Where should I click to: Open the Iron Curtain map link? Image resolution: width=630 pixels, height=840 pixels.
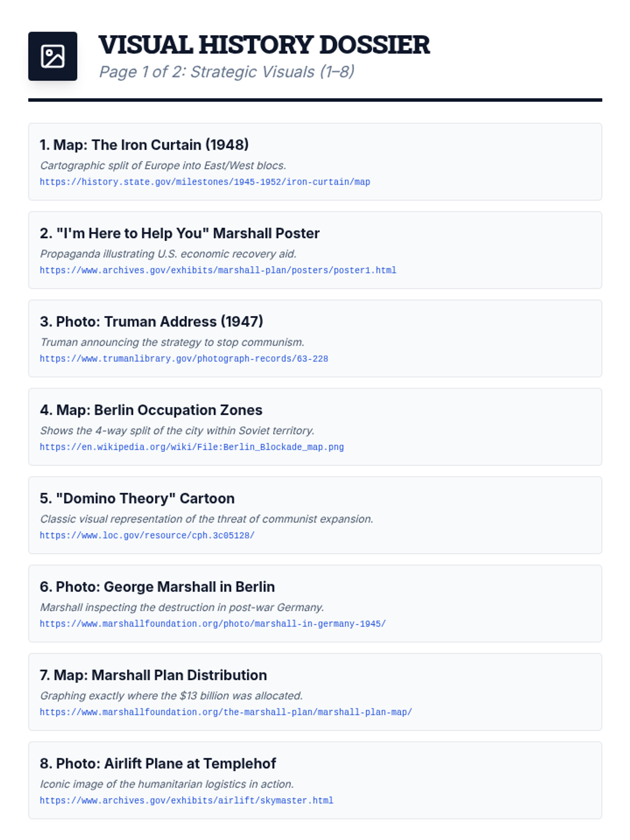click(205, 182)
